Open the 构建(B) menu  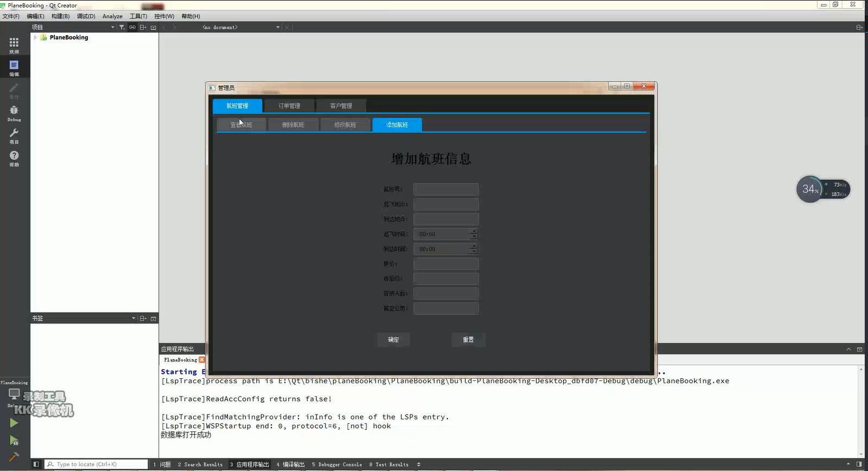pos(60,16)
